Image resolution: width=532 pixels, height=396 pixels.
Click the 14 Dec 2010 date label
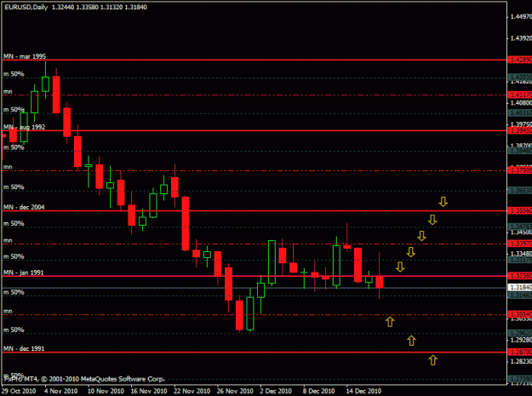363,391
